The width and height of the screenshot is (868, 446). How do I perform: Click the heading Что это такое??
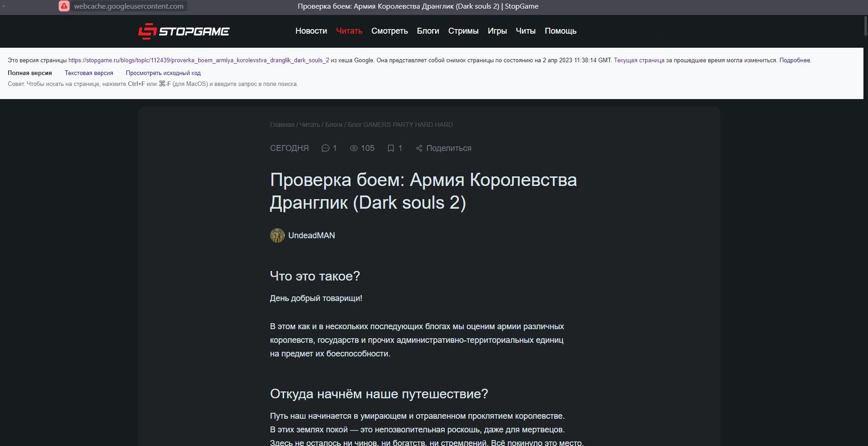pos(315,276)
